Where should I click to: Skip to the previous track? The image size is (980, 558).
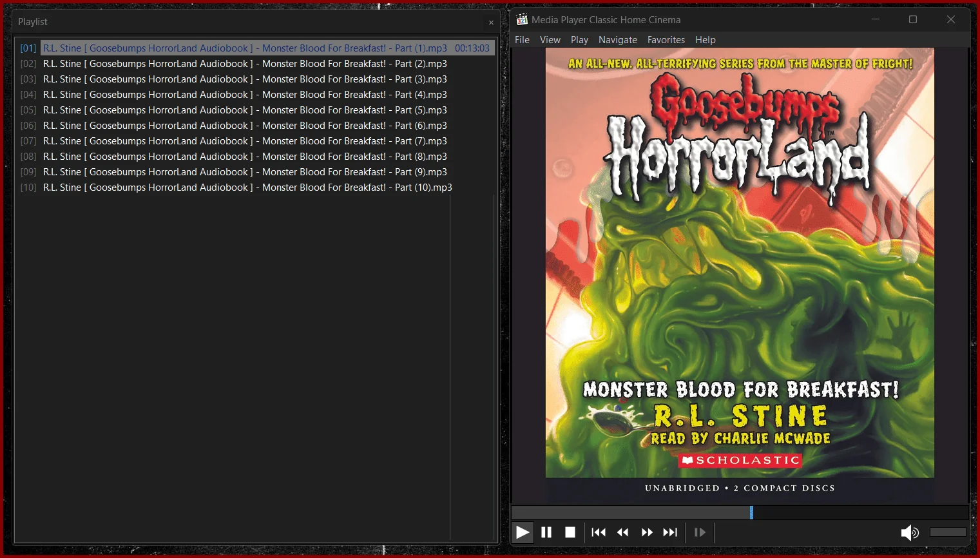(599, 532)
